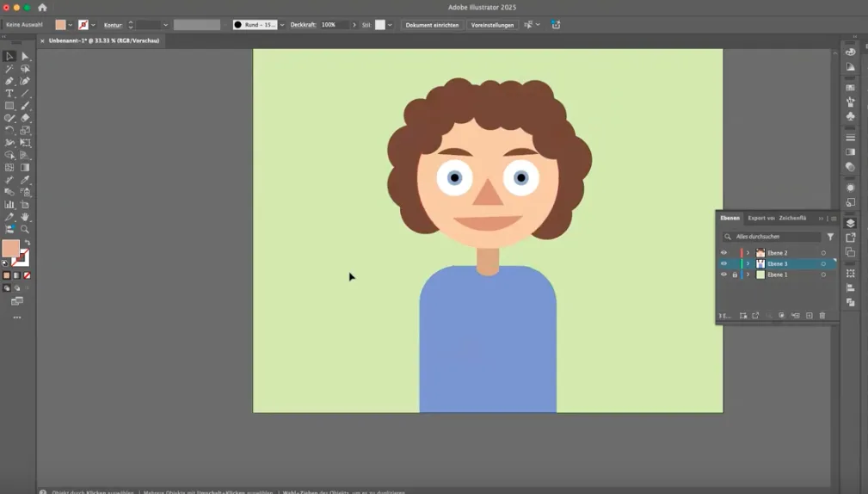This screenshot has height=494, width=868.
Task: Open Voreinstellungen from control bar
Action: point(492,25)
